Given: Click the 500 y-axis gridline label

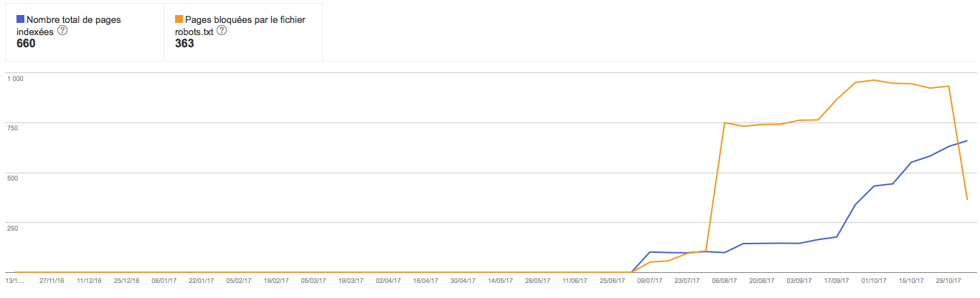Looking at the screenshot, I should click(x=13, y=178).
